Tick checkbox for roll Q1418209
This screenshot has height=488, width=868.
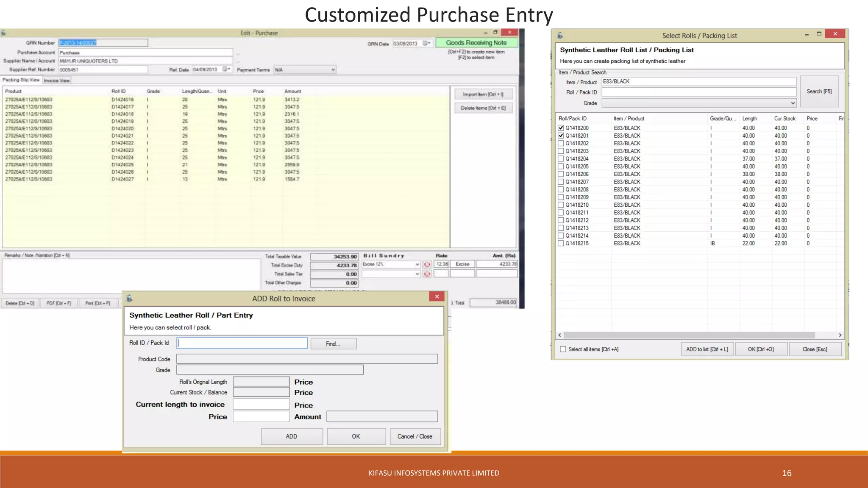(561, 197)
